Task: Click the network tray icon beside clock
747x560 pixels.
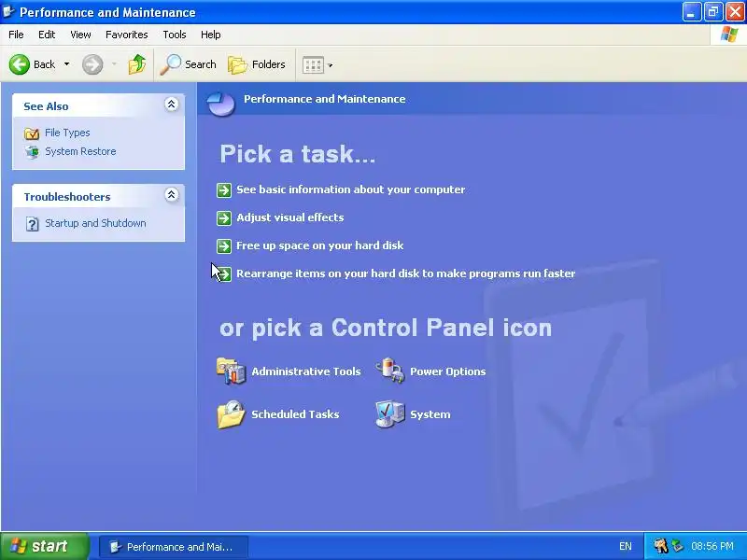Action: pyautogui.click(x=678, y=546)
